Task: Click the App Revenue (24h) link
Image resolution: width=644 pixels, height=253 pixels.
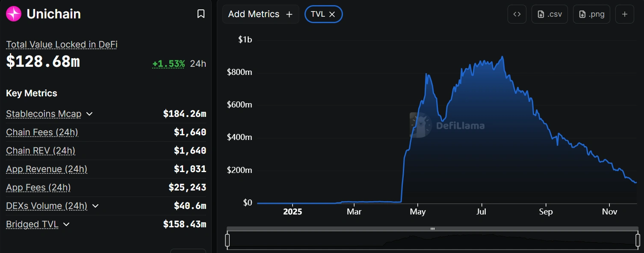Action: click(x=46, y=169)
